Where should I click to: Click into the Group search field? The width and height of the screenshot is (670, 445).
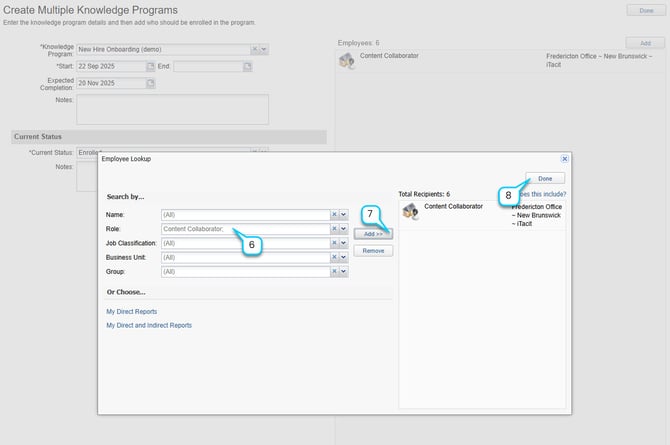[x=245, y=271]
